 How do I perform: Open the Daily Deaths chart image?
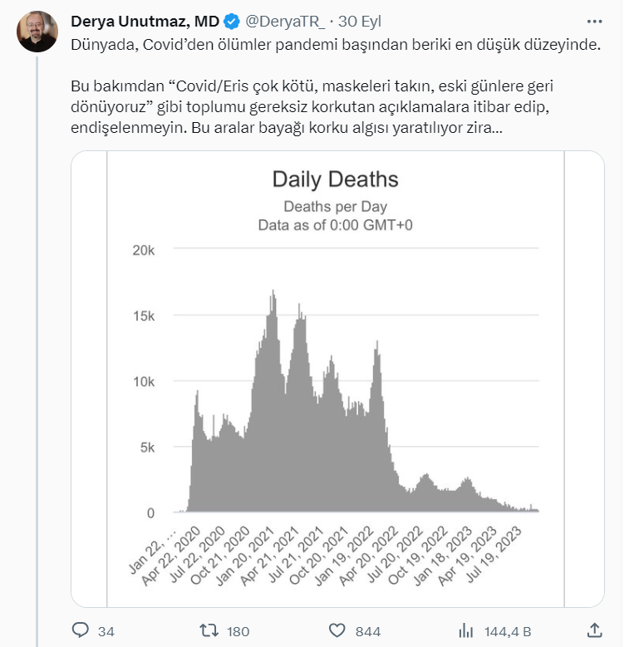pos(337,379)
